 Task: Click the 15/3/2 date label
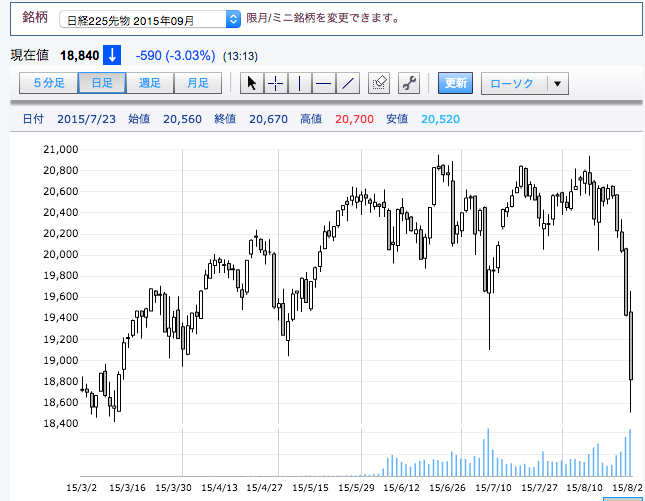pyautogui.click(x=81, y=488)
